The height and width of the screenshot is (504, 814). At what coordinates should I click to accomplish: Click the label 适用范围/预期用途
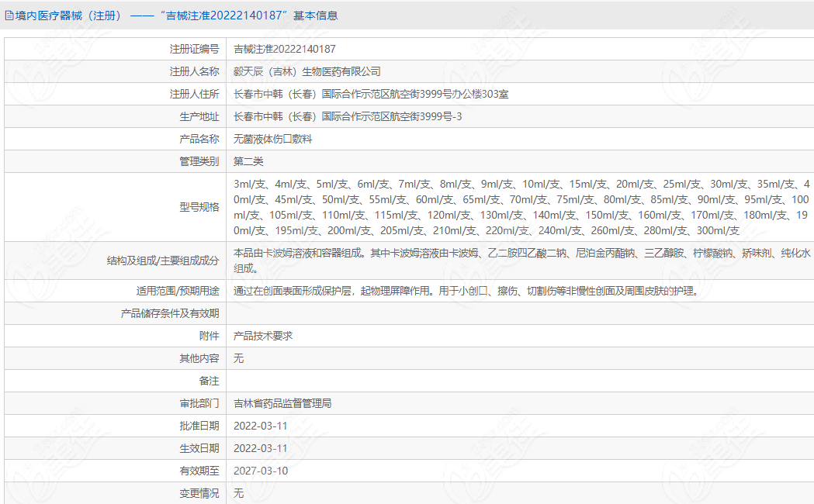[178, 291]
